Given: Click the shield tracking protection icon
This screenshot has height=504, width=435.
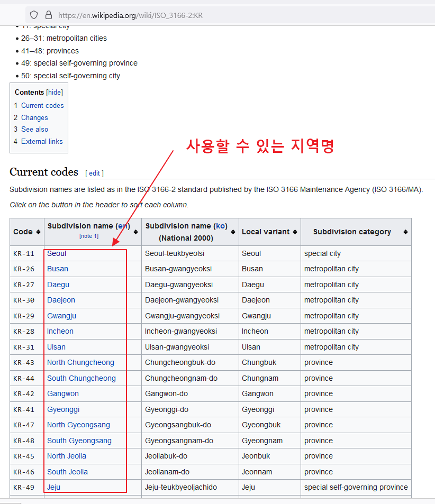Looking at the screenshot, I should (34, 15).
